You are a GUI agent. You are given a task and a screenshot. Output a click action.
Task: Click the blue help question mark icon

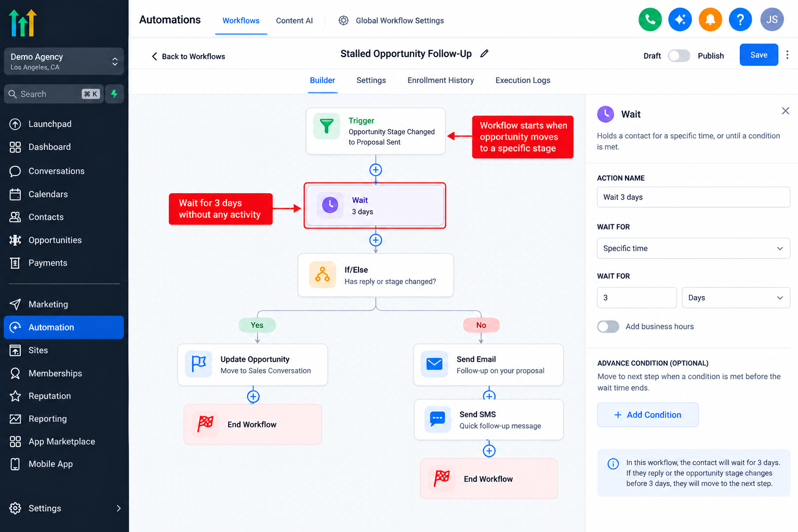pos(740,20)
